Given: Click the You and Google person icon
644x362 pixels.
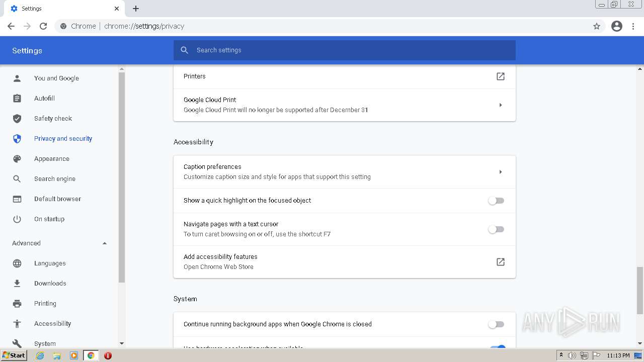Looking at the screenshot, I should (17, 78).
